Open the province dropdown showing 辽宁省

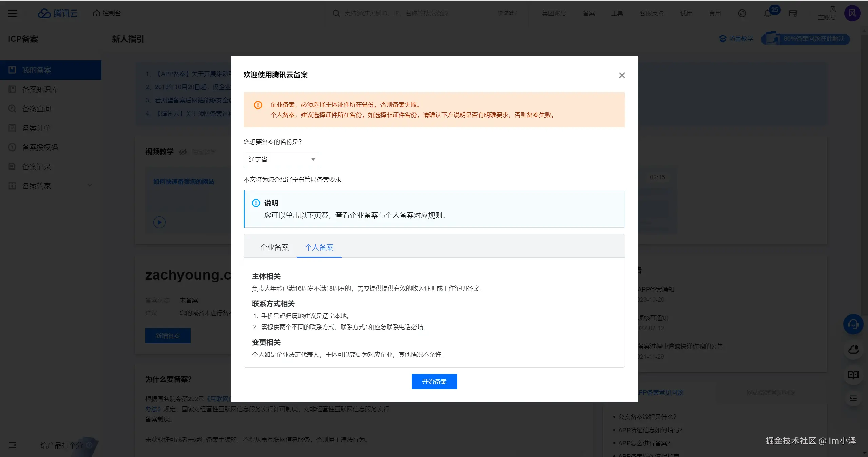coord(281,159)
